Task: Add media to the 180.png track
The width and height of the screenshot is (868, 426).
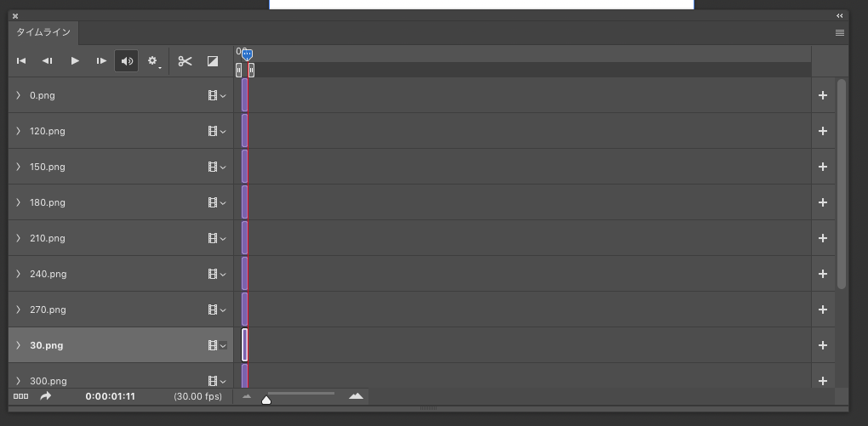Action: coord(823,202)
